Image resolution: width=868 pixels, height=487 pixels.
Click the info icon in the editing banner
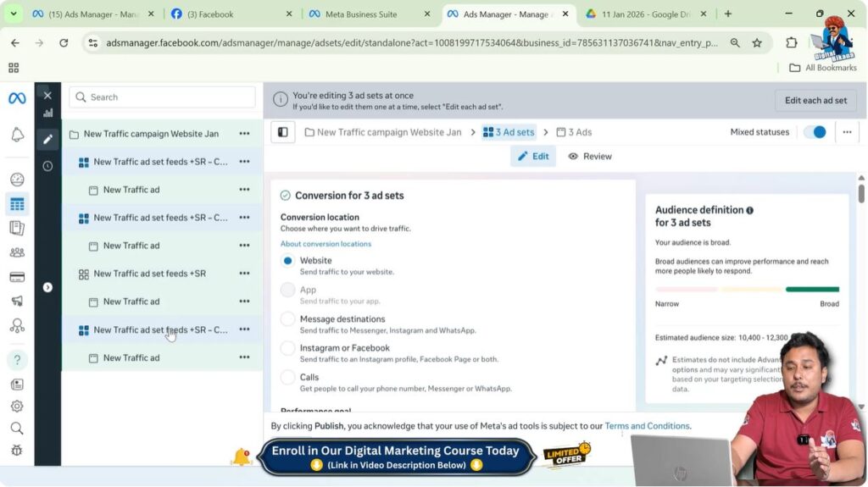point(280,100)
